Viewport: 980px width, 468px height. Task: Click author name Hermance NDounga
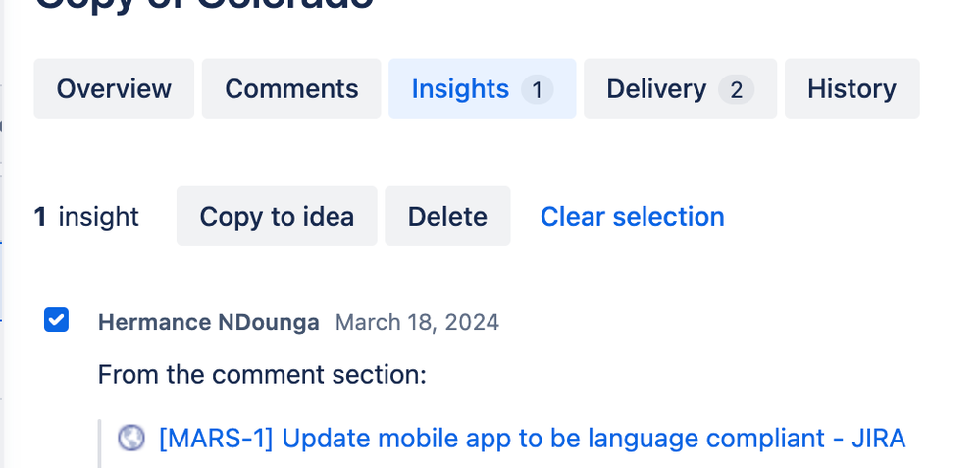[208, 322]
